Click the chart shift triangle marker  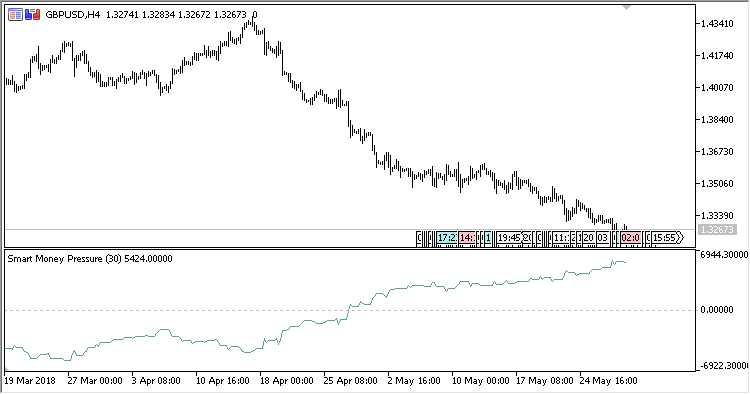coord(626,8)
